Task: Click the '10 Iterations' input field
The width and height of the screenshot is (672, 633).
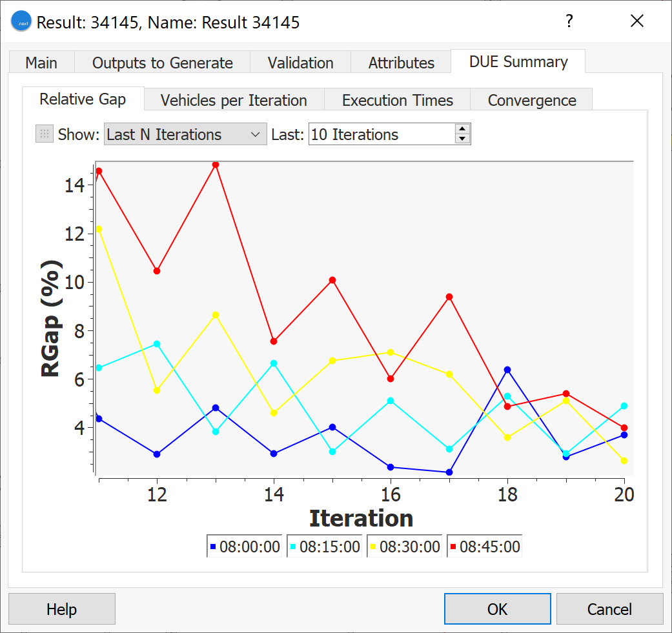Action: pos(381,134)
